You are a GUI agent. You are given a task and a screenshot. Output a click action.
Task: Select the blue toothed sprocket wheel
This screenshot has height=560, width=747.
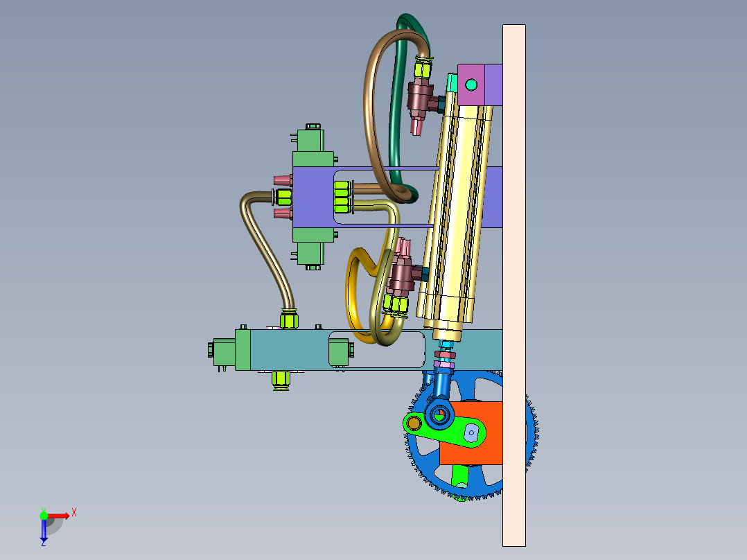click(424, 457)
